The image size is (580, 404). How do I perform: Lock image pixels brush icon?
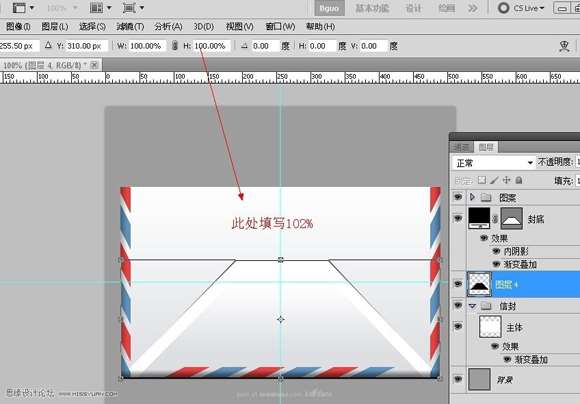[x=494, y=180]
